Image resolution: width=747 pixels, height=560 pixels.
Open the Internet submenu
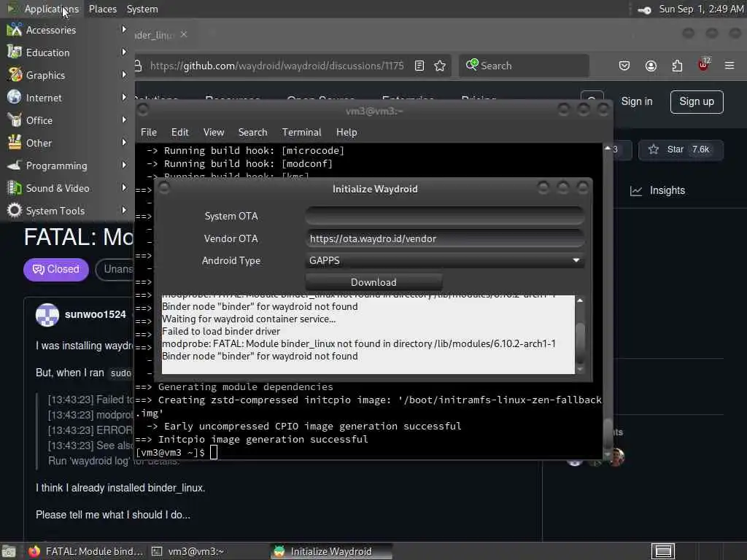(x=66, y=98)
